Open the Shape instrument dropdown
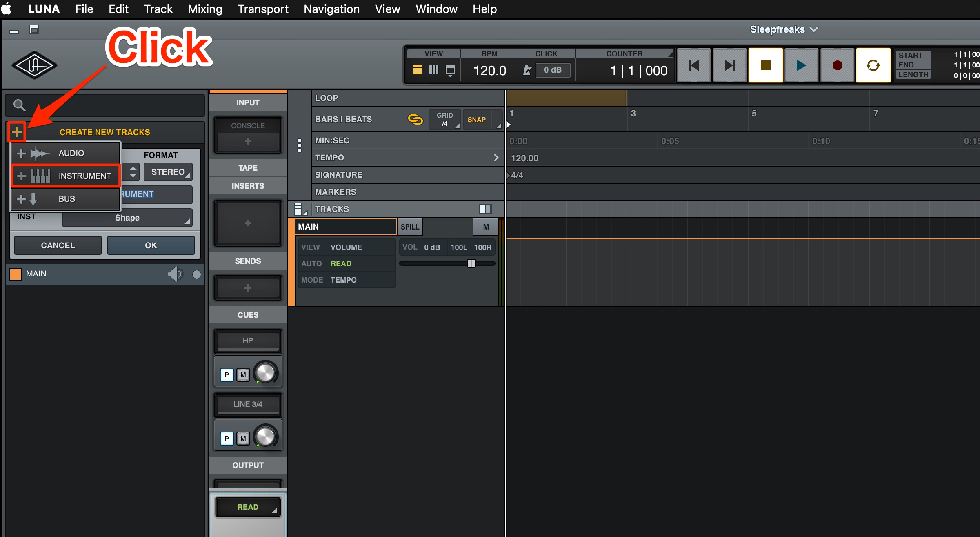980x537 pixels. tap(127, 218)
